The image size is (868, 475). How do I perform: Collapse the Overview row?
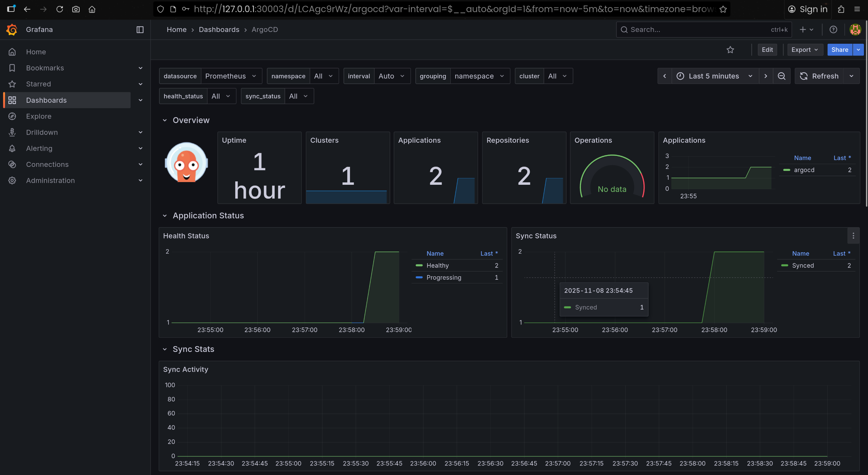[x=165, y=120]
